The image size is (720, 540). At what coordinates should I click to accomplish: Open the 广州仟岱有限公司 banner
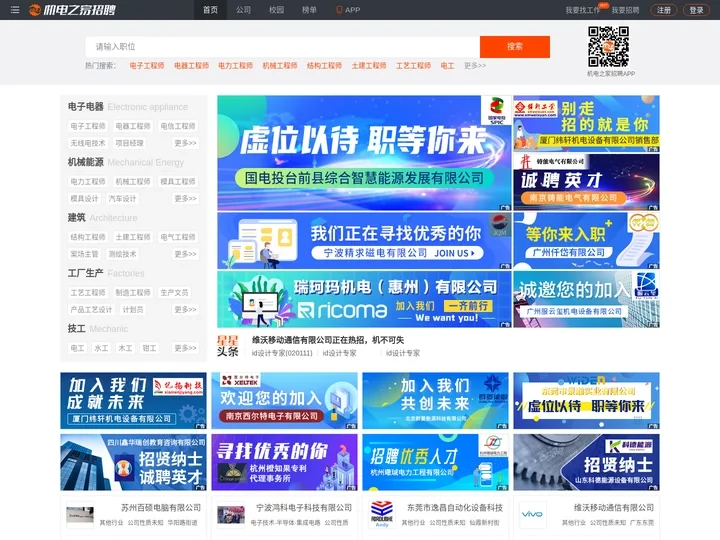point(586,241)
